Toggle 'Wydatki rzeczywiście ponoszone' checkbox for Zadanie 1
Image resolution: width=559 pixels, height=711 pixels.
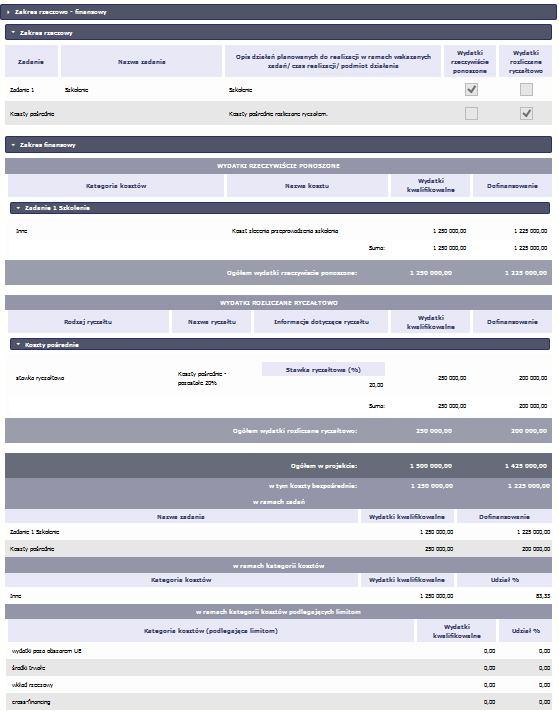[471, 89]
